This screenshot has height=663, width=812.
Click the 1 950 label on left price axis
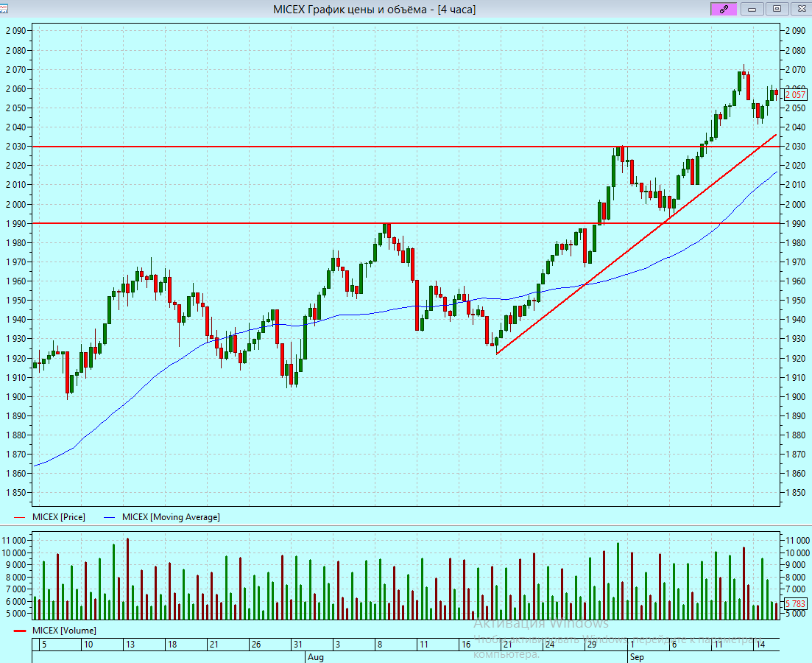[16, 300]
